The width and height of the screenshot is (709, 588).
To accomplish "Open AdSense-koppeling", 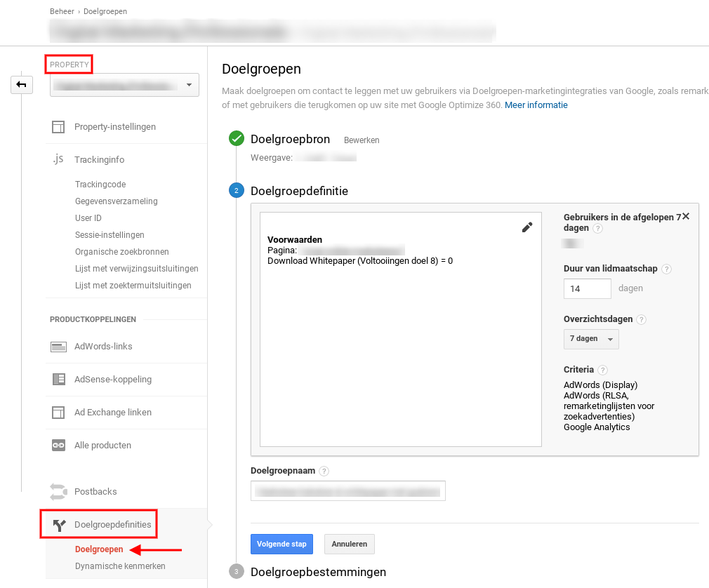I will (x=113, y=379).
